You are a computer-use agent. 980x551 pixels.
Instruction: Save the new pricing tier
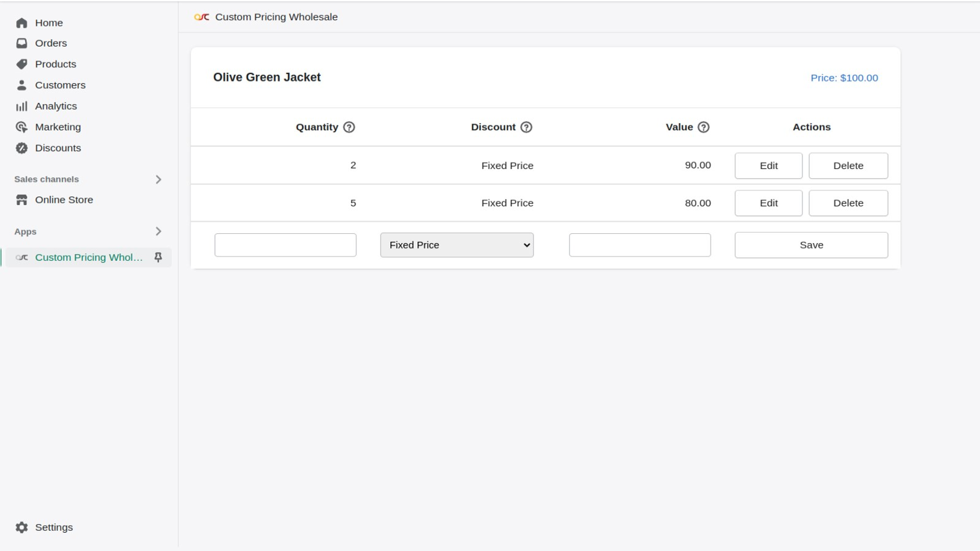pos(811,245)
